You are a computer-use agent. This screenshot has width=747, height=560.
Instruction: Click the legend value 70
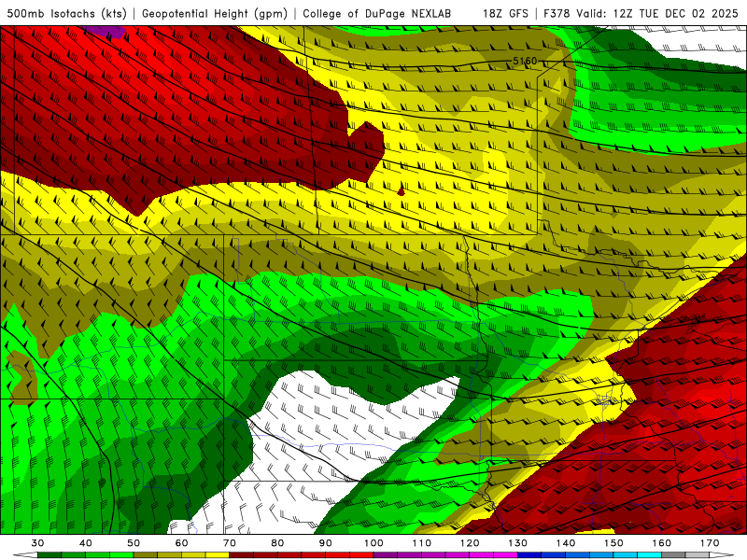230,543
